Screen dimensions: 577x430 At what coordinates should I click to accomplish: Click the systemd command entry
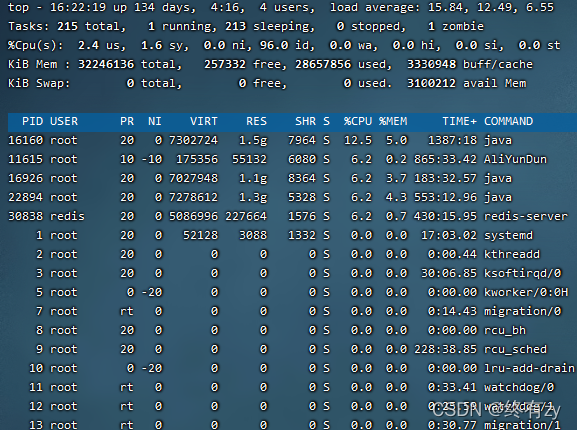pyautogui.click(x=508, y=235)
